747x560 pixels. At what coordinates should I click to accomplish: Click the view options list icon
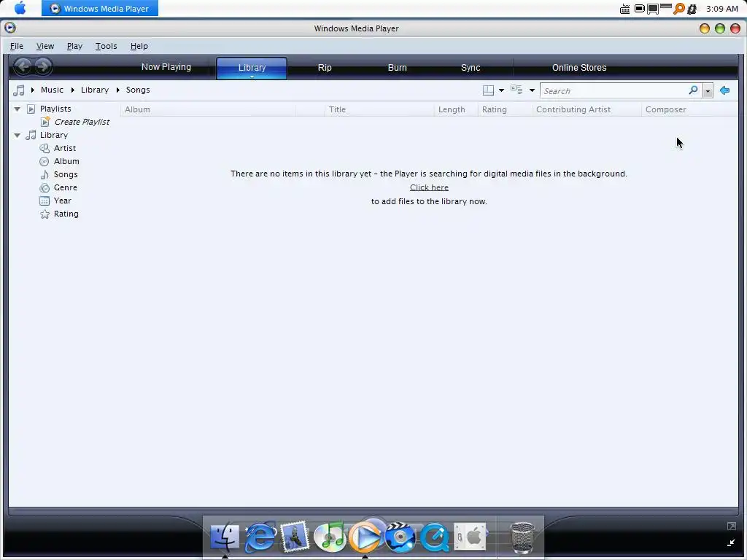pos(516,90)
